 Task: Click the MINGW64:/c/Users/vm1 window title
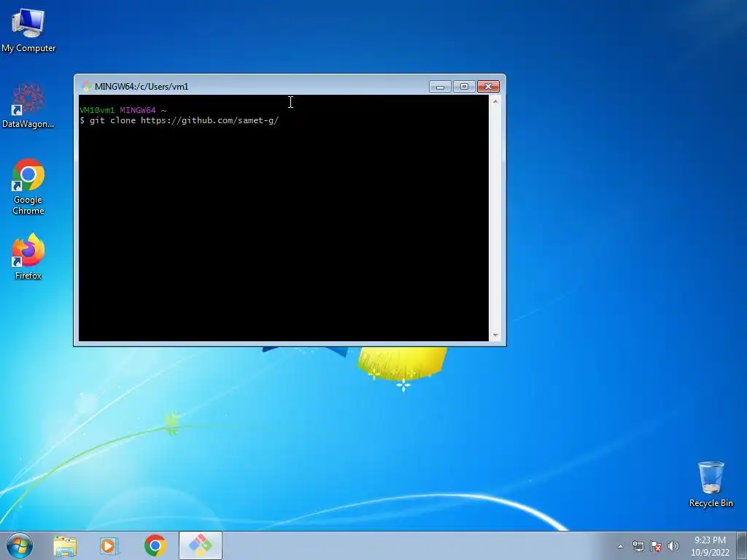pyautogui.click(x=142, y=87)
